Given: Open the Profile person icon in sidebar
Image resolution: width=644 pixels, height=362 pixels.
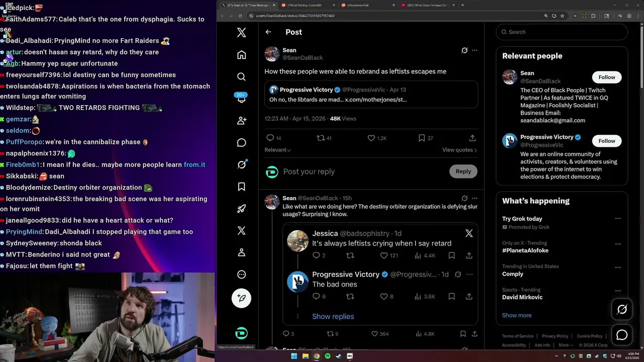Looking at the screenshot, I should click(x=242, y=252).
